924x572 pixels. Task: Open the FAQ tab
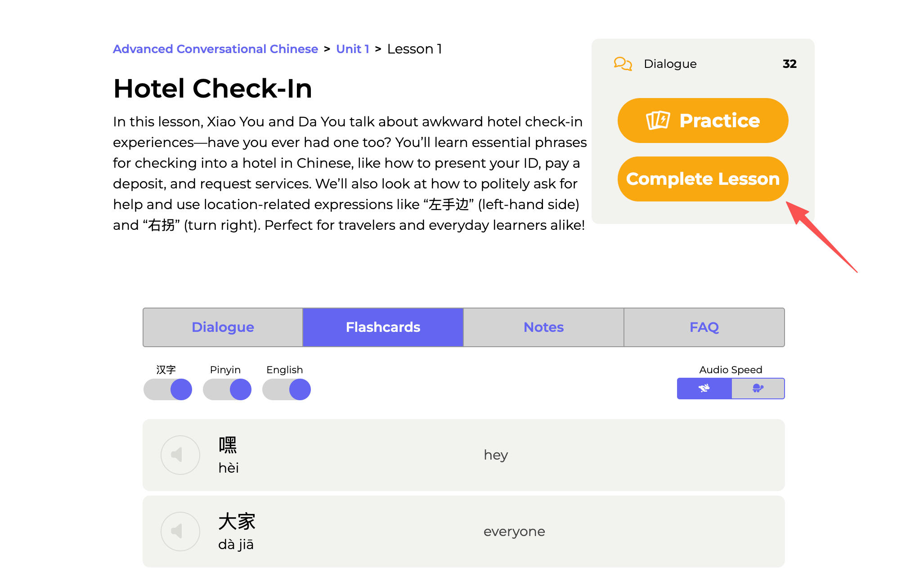point(704,327)
